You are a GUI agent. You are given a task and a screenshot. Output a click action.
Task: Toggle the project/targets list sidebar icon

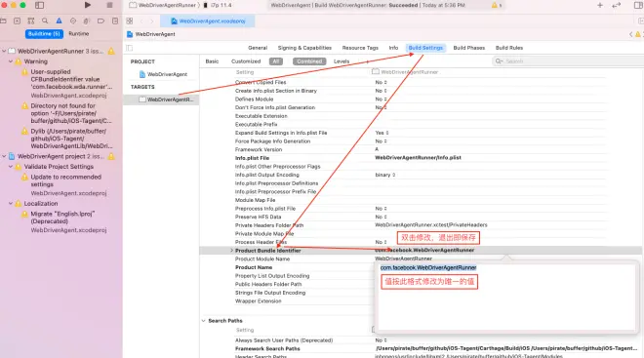tap(130, 48)
